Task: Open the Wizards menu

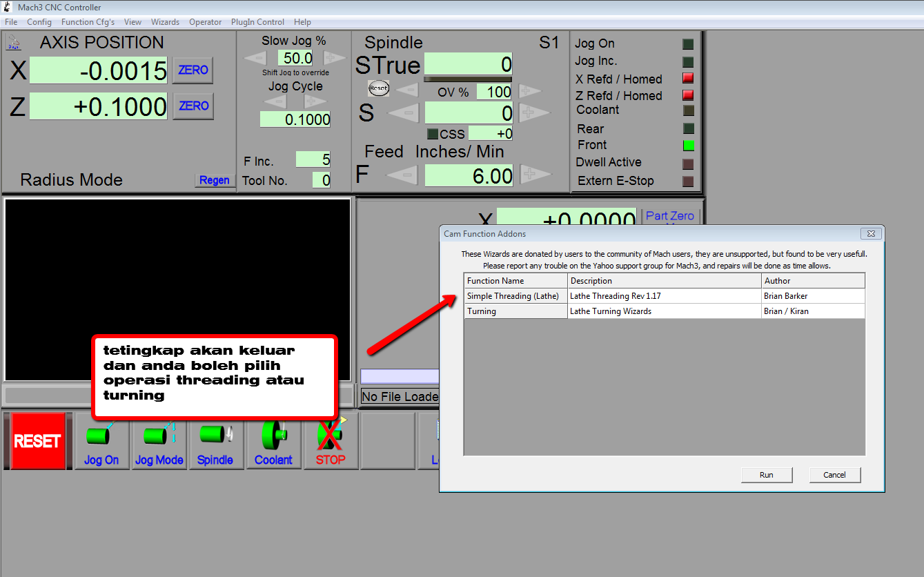Action: point(165,21)
